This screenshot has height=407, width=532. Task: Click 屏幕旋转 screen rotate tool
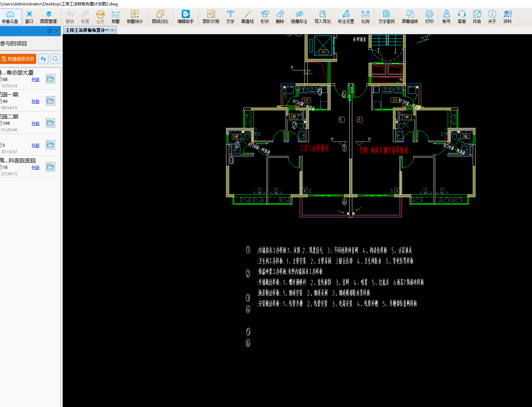click(x=410, y=17)
